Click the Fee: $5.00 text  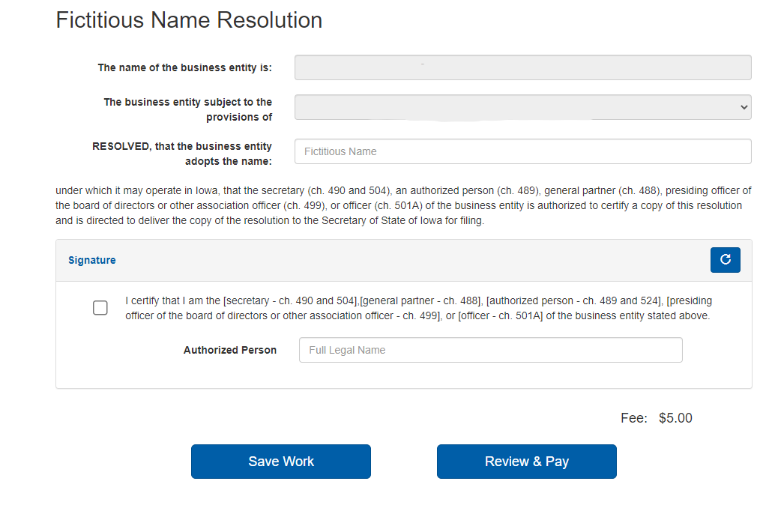[655, 417]
